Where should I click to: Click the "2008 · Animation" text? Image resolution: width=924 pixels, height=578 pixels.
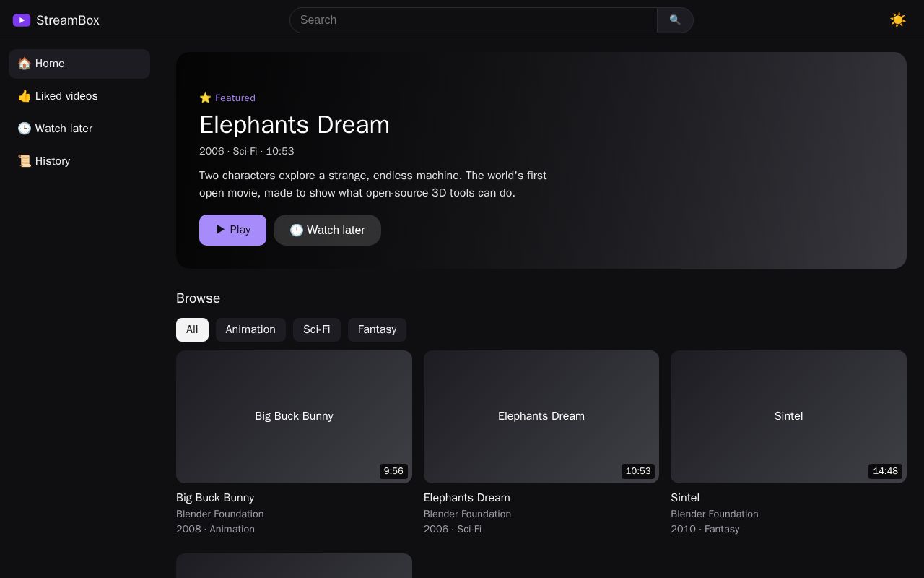tap(215, 529)
